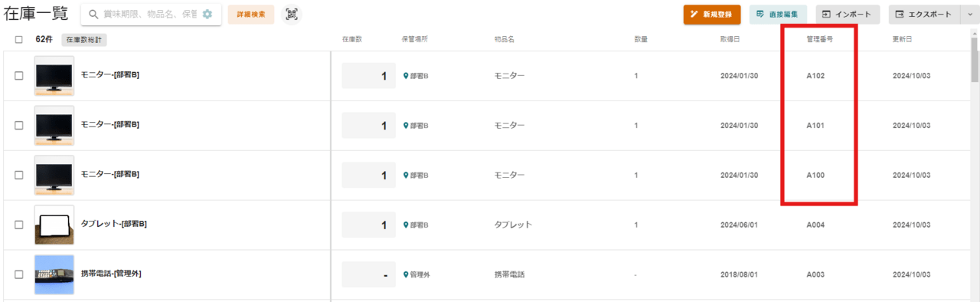The height and width of the screenshot is (302, 980).
Task: Check the タブレット-[部署B] row checkbox
Action: (x=19, y=225)
